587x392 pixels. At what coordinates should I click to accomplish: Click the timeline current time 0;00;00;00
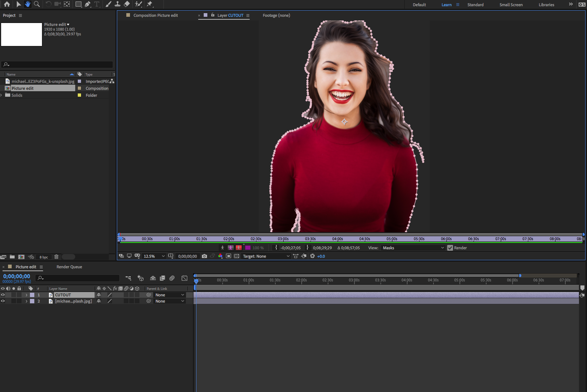tap(17, 276)
